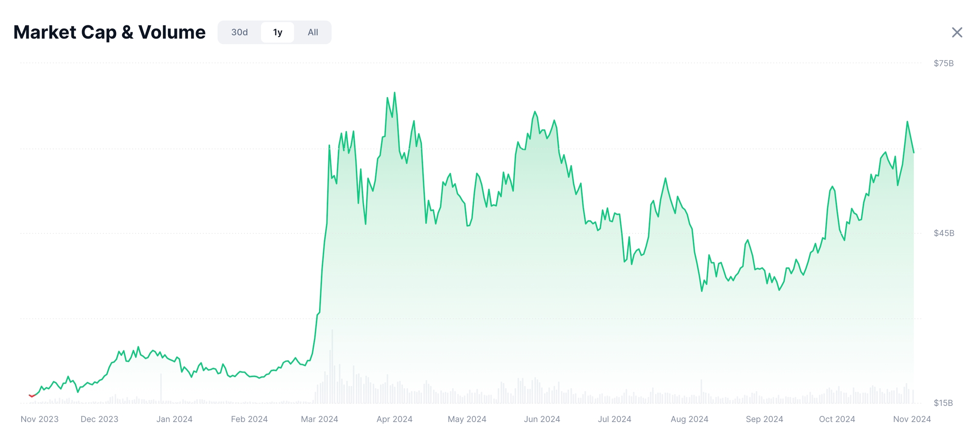The width and height of the screenshot is (980, 447).
Task: Switch to the 30d time range
Action: (x=239, y=32)
